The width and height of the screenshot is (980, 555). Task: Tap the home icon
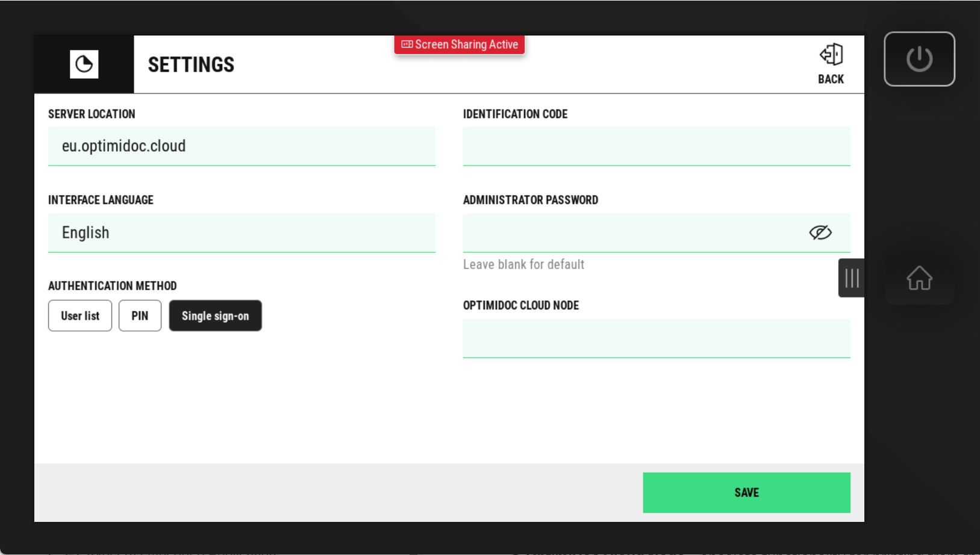tap(919, 278)
